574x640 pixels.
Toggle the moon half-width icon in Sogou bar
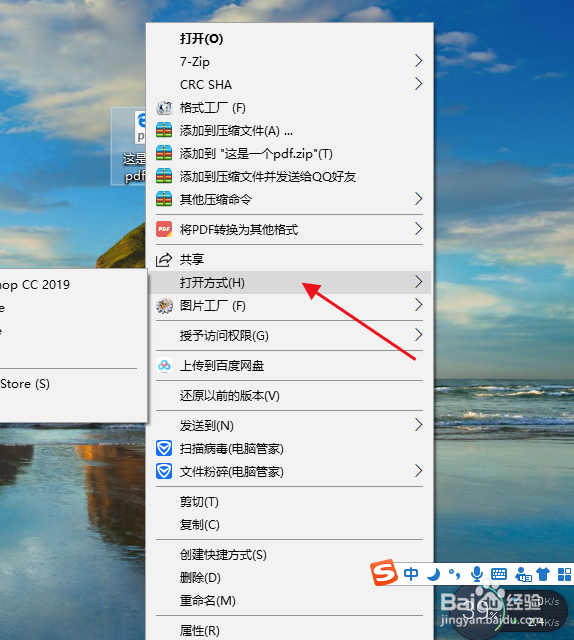[x=434, y=574]
